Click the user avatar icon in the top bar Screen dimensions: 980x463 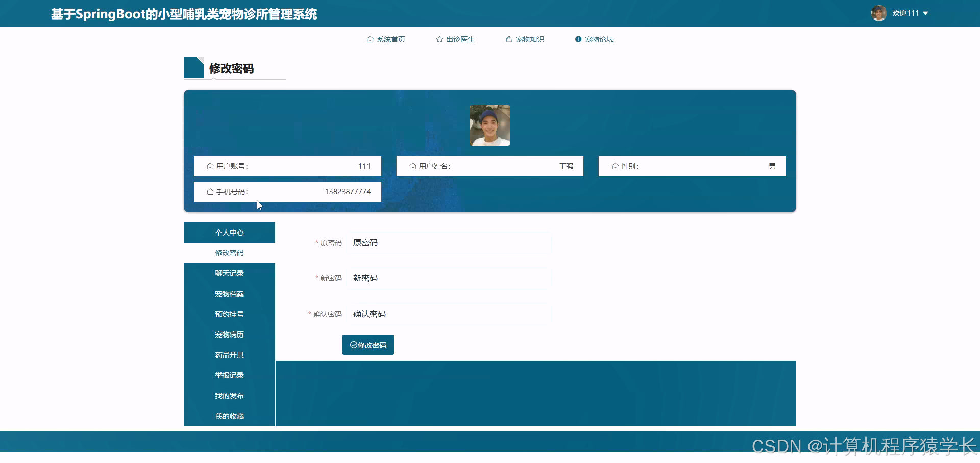878,13
